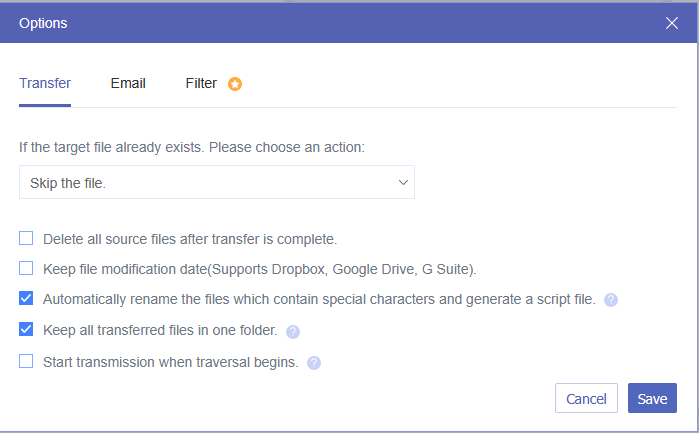The height and width of the screenshot is (433, 699).
Task: Click help icon beside 'Keep all transferred files'
Action: (293, 331)
